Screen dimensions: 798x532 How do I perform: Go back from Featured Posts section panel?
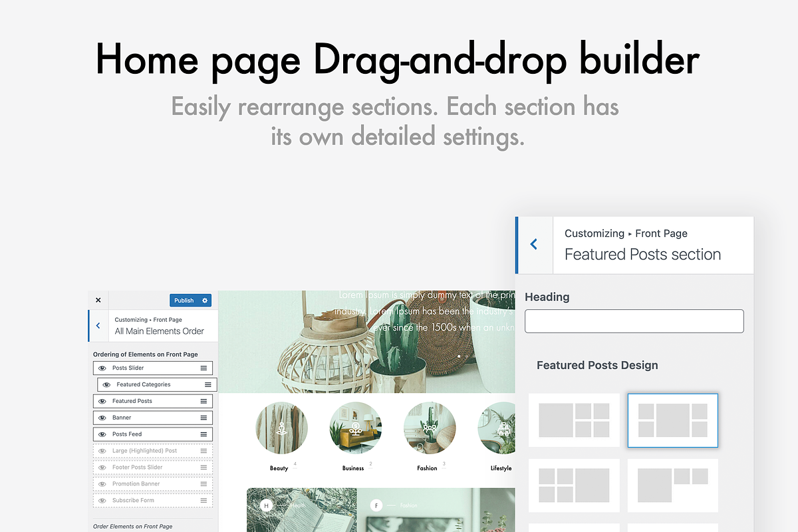coord(534,245)
